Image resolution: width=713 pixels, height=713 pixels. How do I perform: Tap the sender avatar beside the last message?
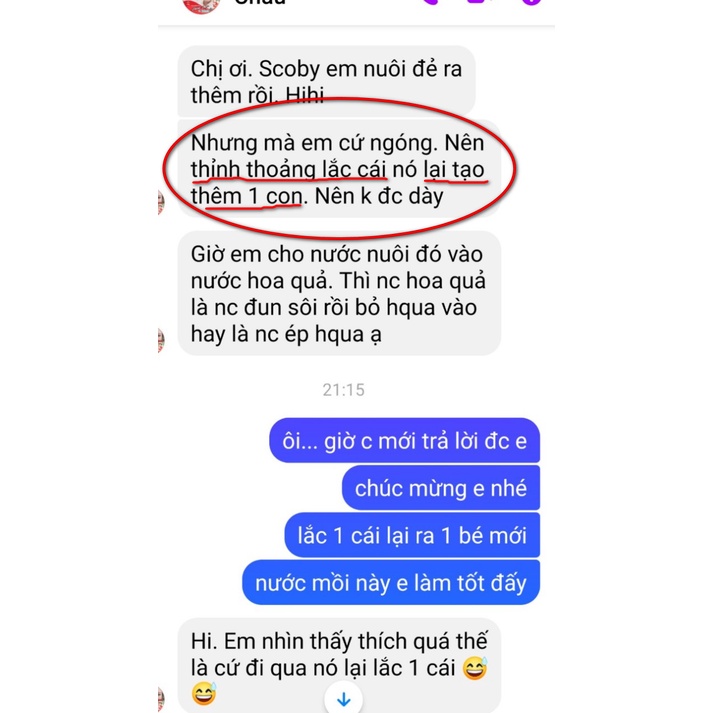[x=161, y=699]
